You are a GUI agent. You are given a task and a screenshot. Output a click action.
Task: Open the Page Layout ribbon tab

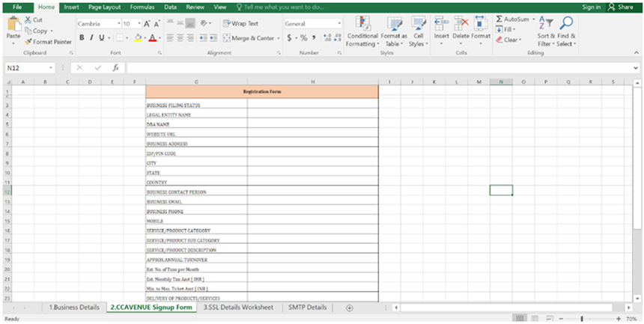pos(104,7)
